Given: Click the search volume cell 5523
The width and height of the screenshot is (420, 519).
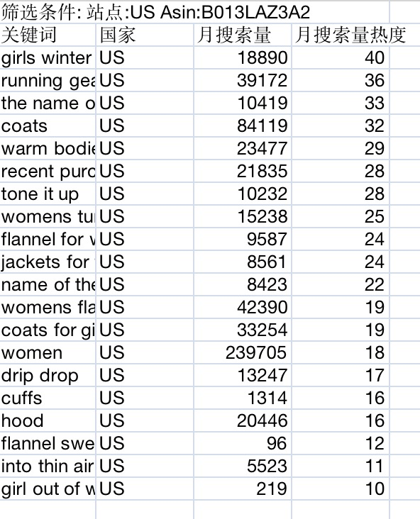Looking at the screenshot, I should 243,466.
